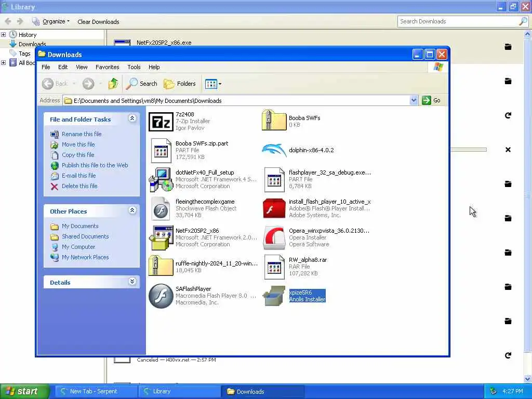Switch to Library taskbar item

179,391
